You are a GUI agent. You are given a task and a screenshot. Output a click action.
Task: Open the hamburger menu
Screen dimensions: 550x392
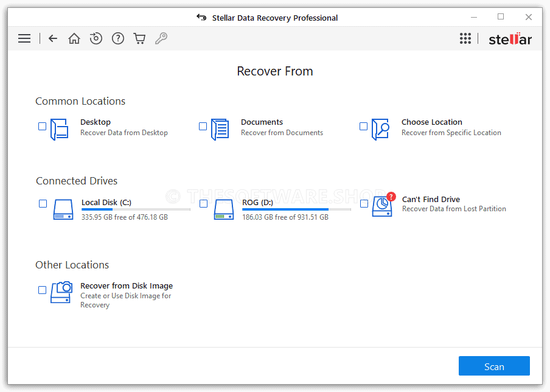point(24,38)
